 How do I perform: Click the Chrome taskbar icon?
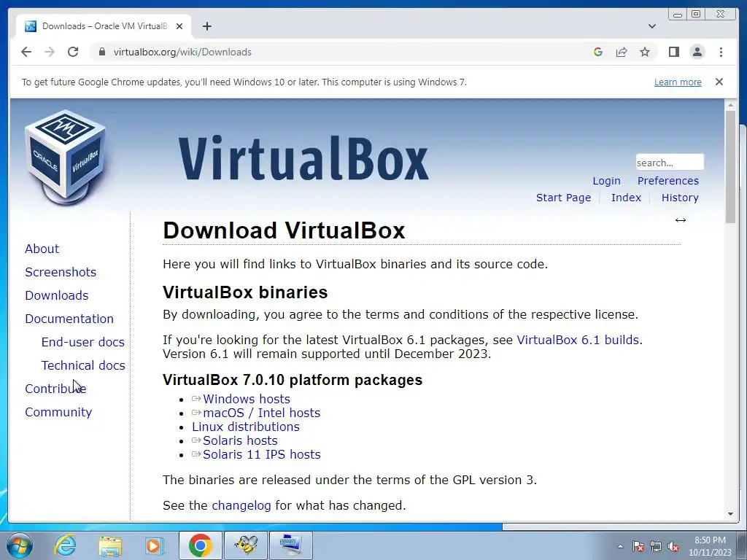200,545
